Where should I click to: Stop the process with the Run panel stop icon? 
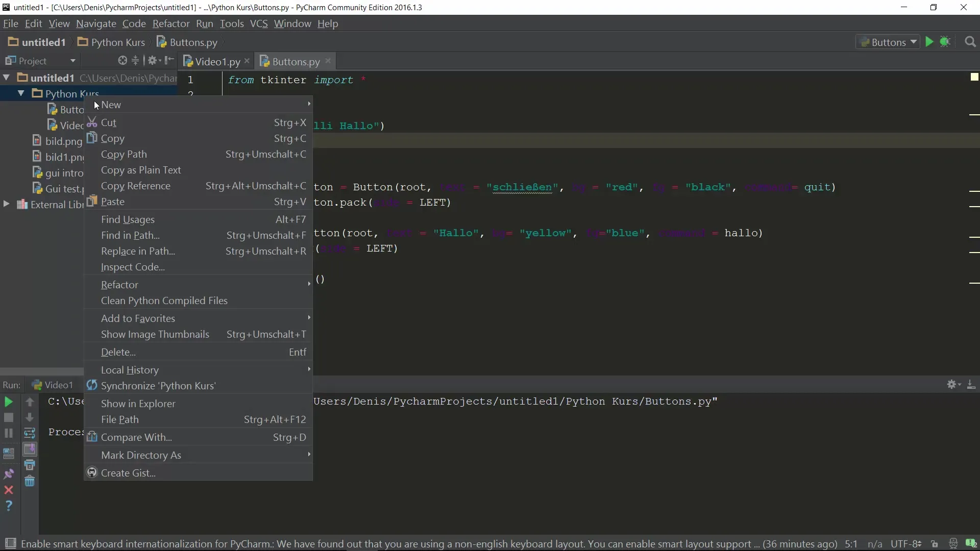click(9, 418)
